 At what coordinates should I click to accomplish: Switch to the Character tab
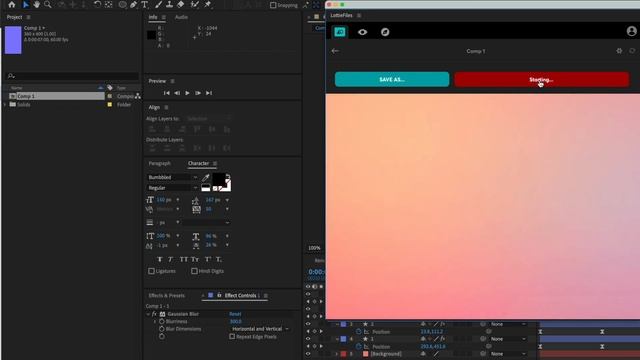[198, 163]
